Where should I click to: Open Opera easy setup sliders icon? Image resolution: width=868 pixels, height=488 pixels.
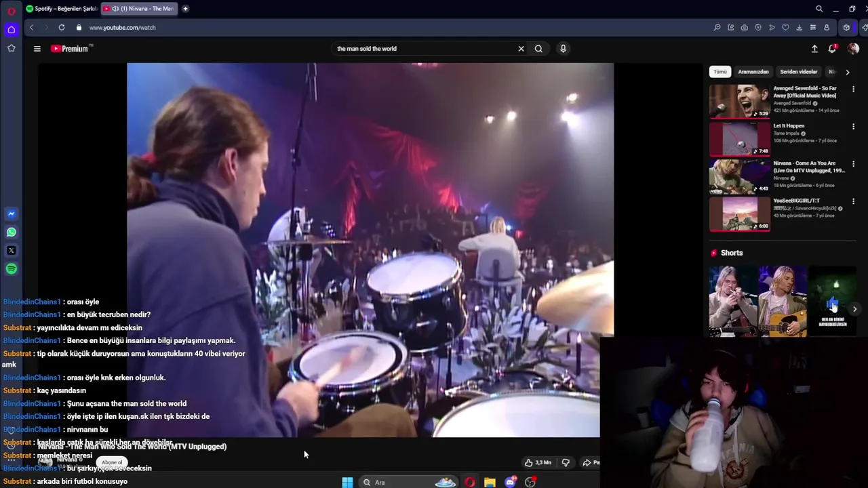813,28
